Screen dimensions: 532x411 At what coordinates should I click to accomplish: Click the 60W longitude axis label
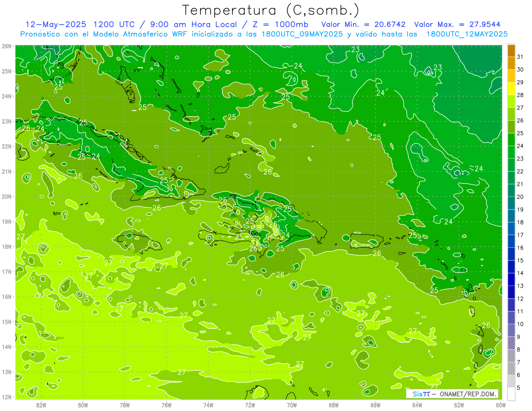coord(501,405)
